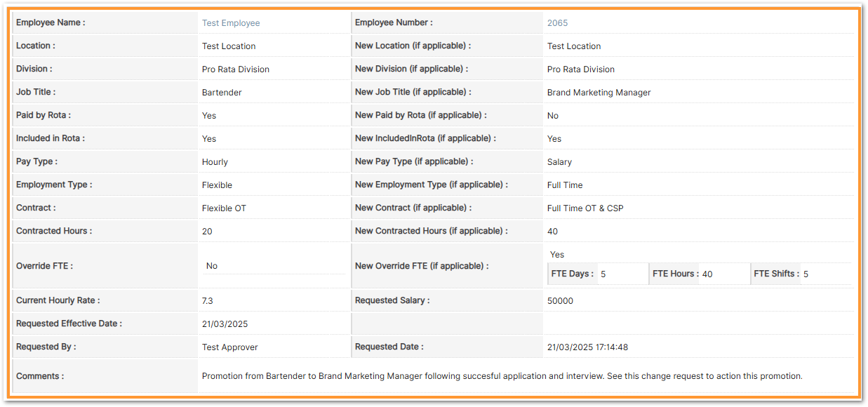868x407 pixels.
Task: Click the Requested Effective Date value
Action: (x=225, y=324)
